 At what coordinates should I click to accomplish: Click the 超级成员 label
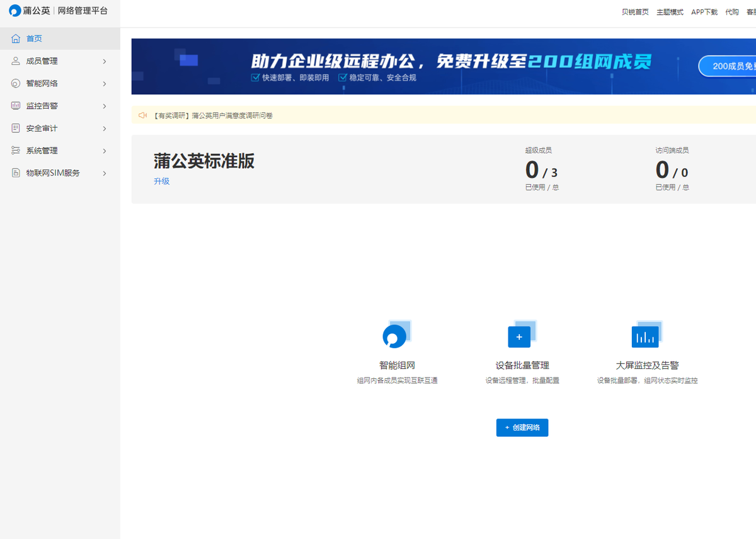(x=539, y=151)
